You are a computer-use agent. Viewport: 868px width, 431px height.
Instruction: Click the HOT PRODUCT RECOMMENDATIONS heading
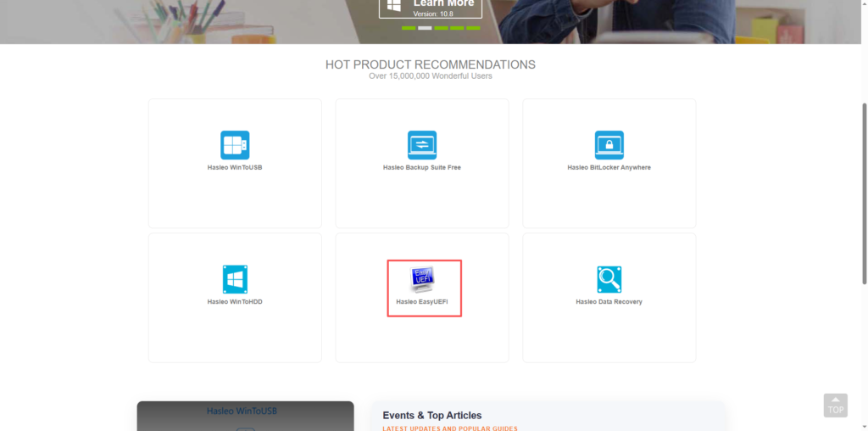pos(430,64)
